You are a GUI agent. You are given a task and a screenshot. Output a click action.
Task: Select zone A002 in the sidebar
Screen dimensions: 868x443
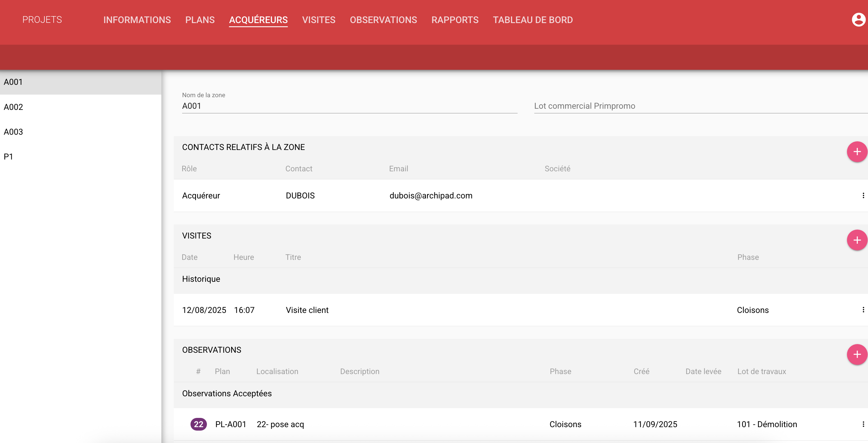coord(14,107)
